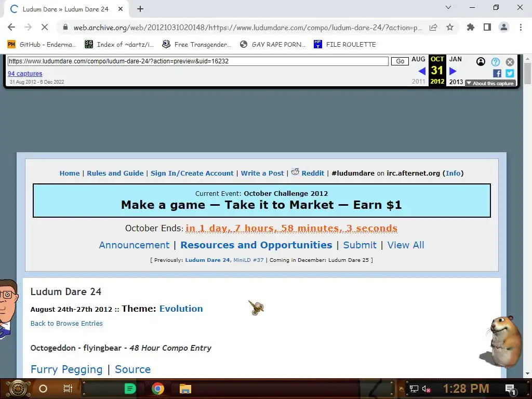Click scrollbar down arrow
Screen dimensions: 532x399
[x=527, y=374]
